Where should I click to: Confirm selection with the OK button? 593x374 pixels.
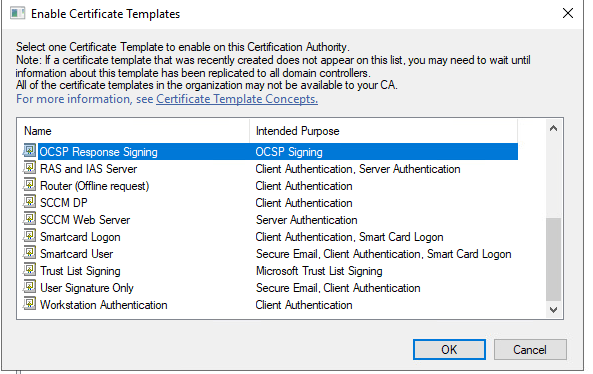coord(449,349)
